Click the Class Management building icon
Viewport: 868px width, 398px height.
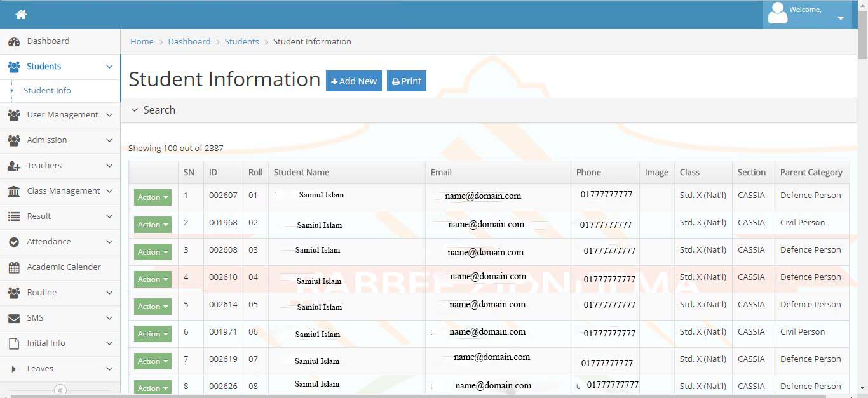[14, 191]
